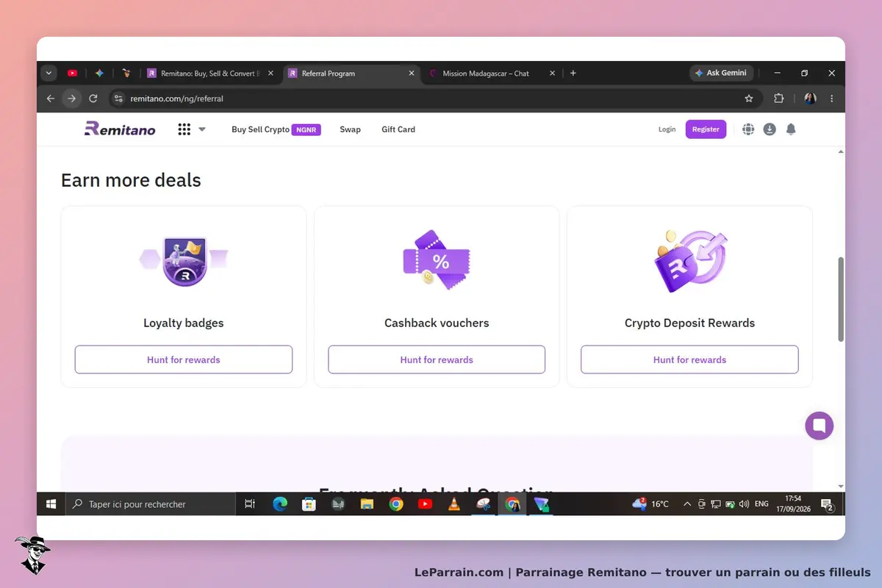This screenshot has height=588, width=882.
Task: Open the volume control in the tray
Action: click(x=744, y=504)
